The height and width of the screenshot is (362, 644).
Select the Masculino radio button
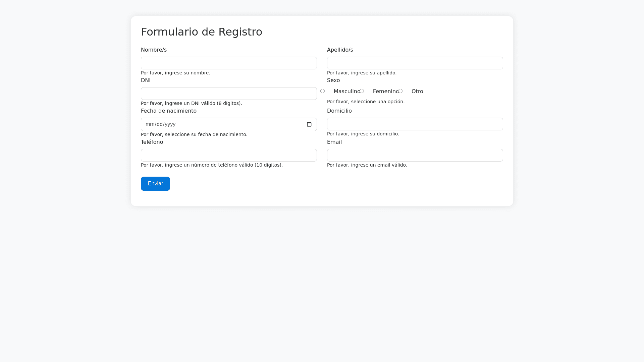point(322,91)
